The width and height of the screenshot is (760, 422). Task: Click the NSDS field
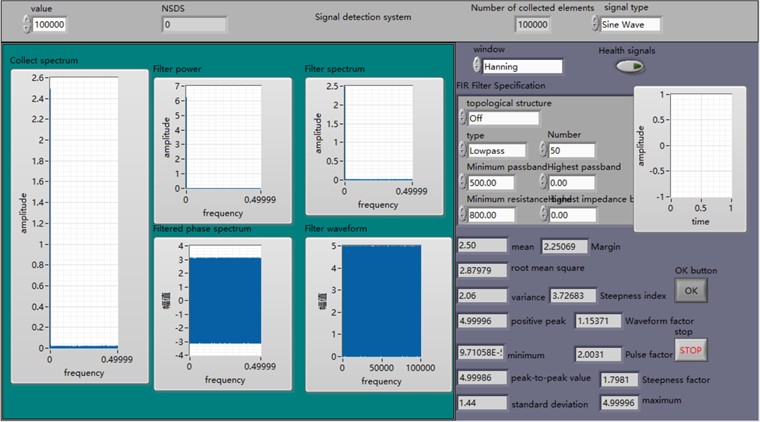(194, 24)
